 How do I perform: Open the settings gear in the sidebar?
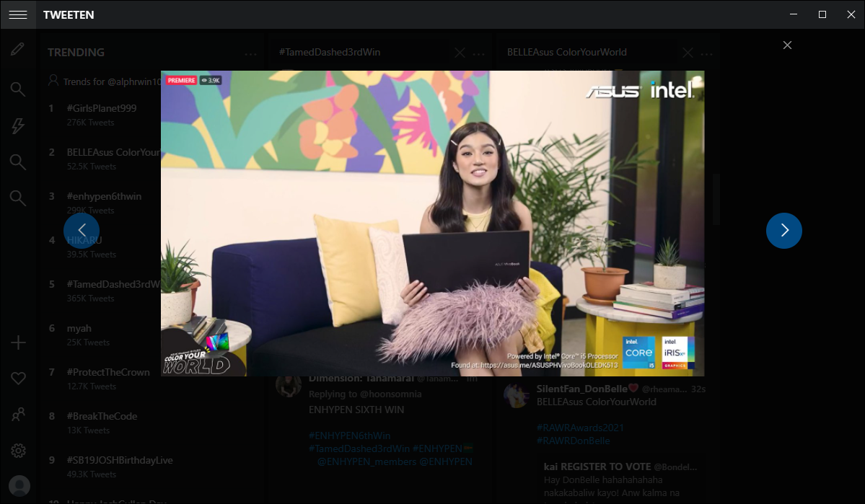pyautogui.click(x=18, y=451)
